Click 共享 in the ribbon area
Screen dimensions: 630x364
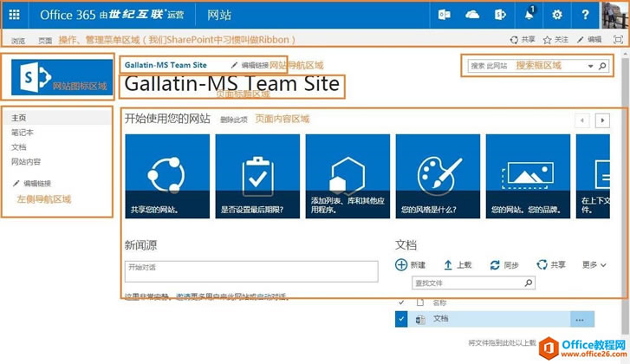click(523, 39)
